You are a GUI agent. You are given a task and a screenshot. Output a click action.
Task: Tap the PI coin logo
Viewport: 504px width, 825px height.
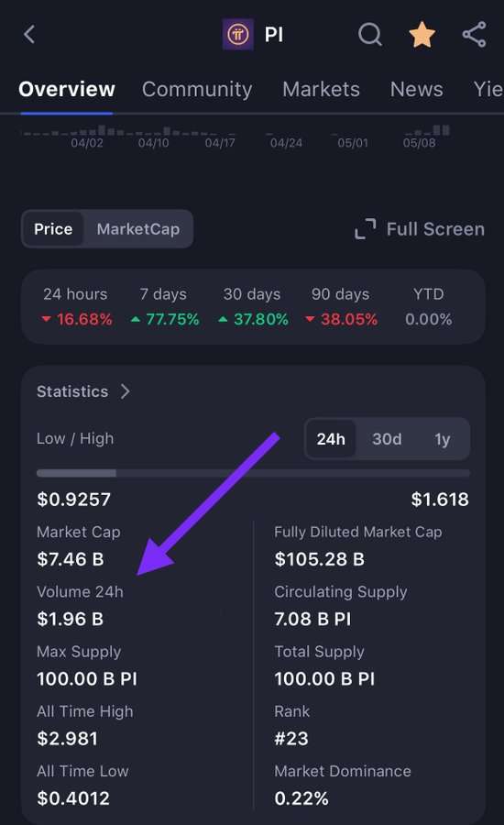pos(237,35)
